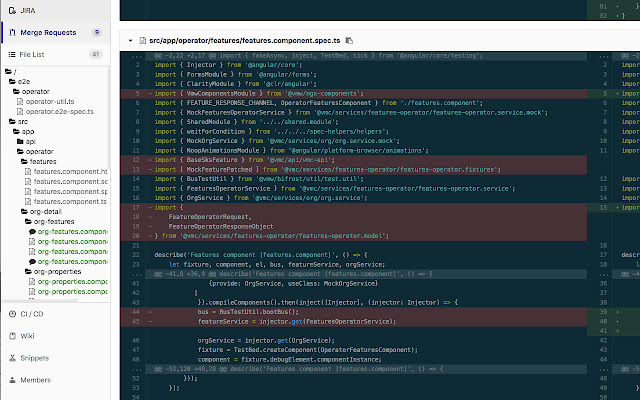640x400 pixels.
Task: Click the 'featureService = injector.get' removed line
Action: [297, 322]
